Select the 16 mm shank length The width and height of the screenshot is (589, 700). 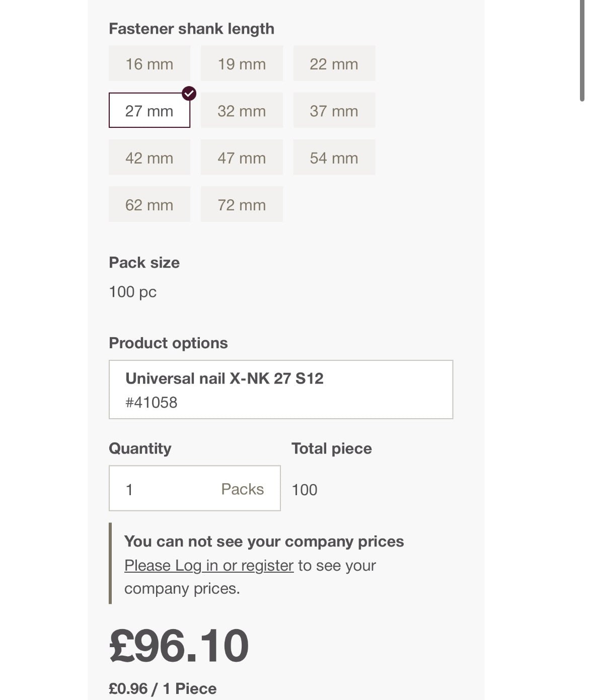pyautogui.click(x=149, y=63)
